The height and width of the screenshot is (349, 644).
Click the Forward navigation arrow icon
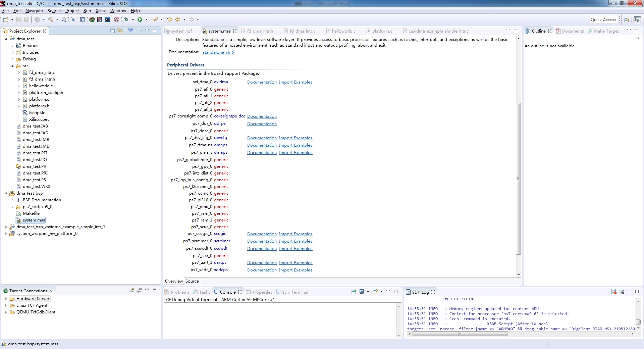coord(191,19)
